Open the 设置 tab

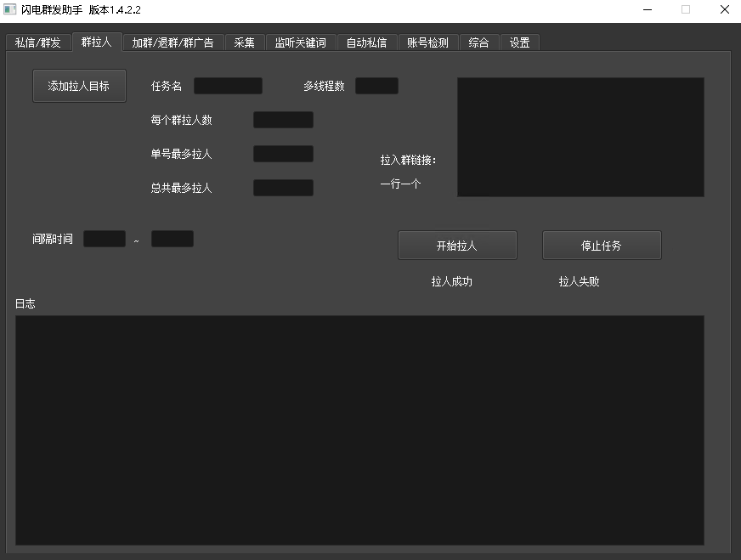(519, 42)
